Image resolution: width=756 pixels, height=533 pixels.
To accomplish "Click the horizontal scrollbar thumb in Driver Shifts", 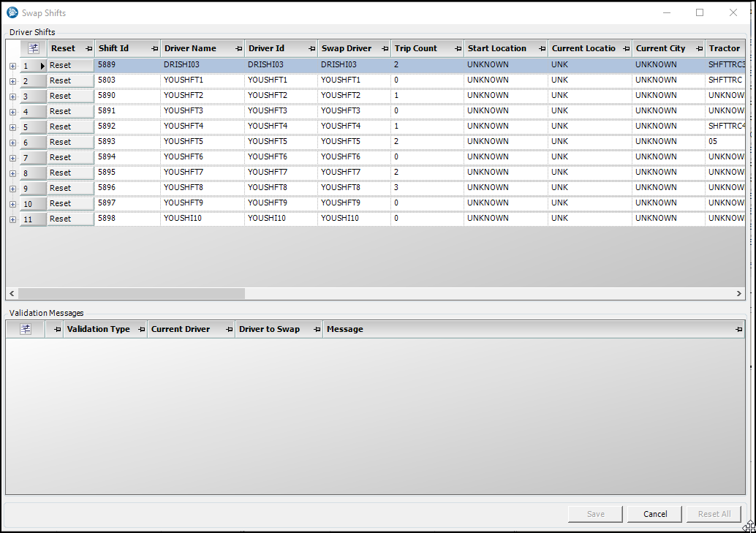I will click(132, 293).
